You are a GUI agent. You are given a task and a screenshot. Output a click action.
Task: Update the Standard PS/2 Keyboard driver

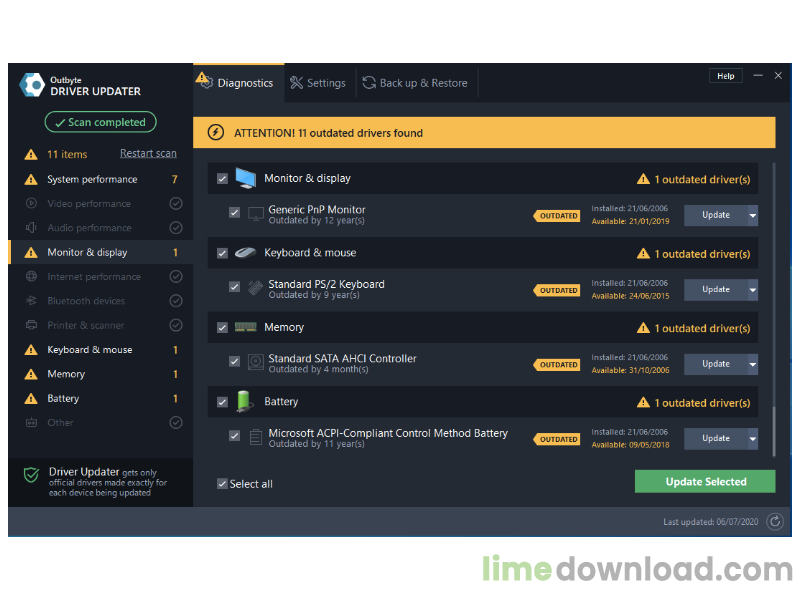pos(715,290)
